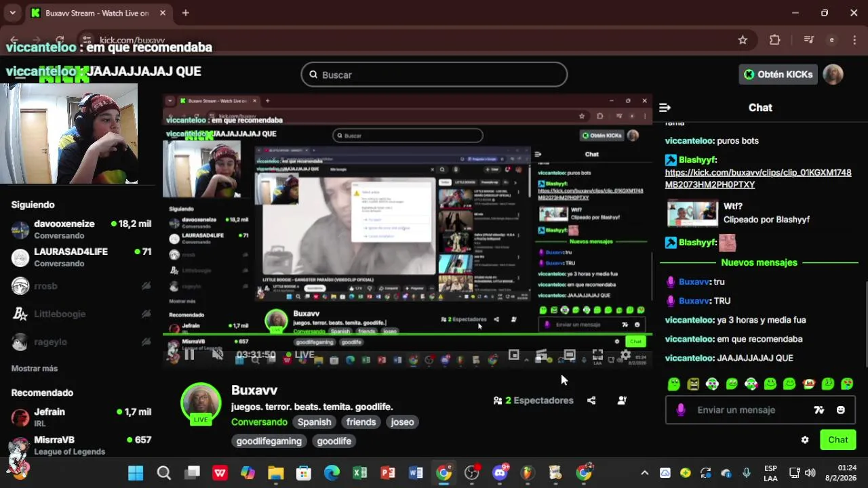
Task: Click the follow user icon beside share
Action: (622, 401)
